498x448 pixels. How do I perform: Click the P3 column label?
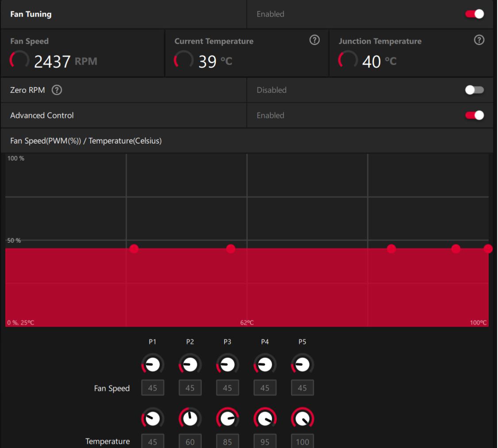pos(227,341)
